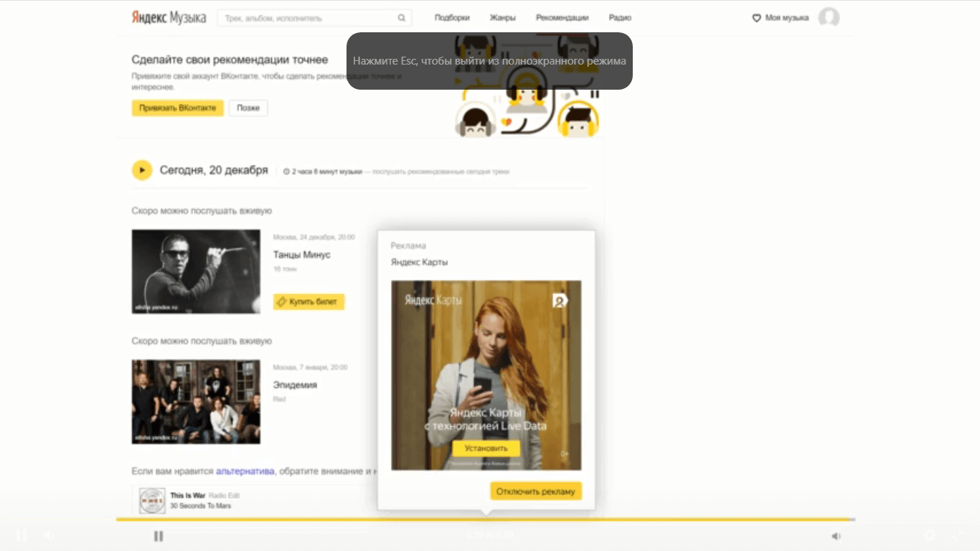Click the headphones characters illustration
Image resolution: width=980 pixels, height=551 pixels.
pos(527,86)
